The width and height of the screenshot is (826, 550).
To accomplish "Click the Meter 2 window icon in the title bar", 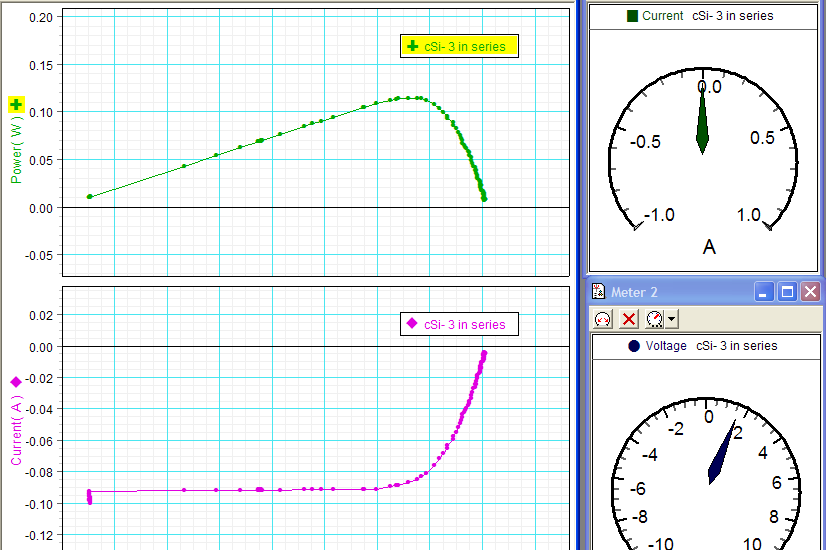I will point(599,292).
